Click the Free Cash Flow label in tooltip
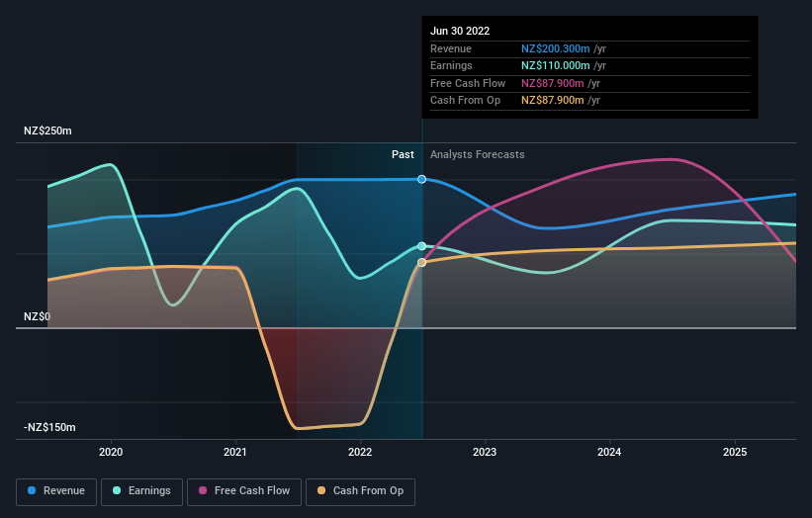Image resolution: width=812 pixels, height=518 pixels. coord(468,83)
